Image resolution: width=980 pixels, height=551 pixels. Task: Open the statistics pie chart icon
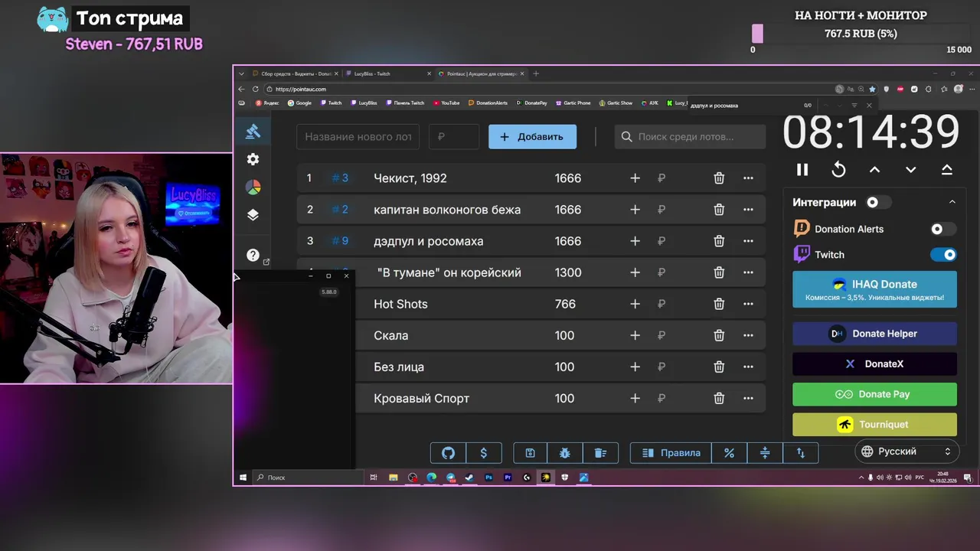(253, 187)
